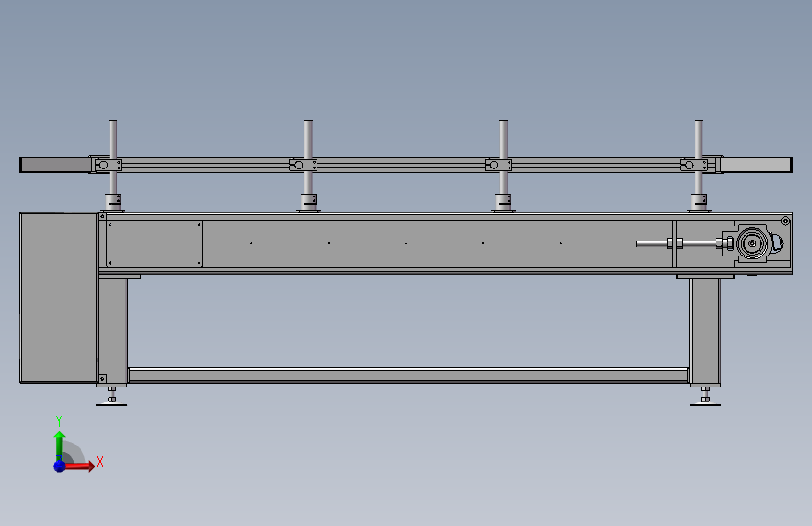Screen dimensions: 812x526
Task: Pick the guide rail's right end extension bar
Action: click(757, 165)
